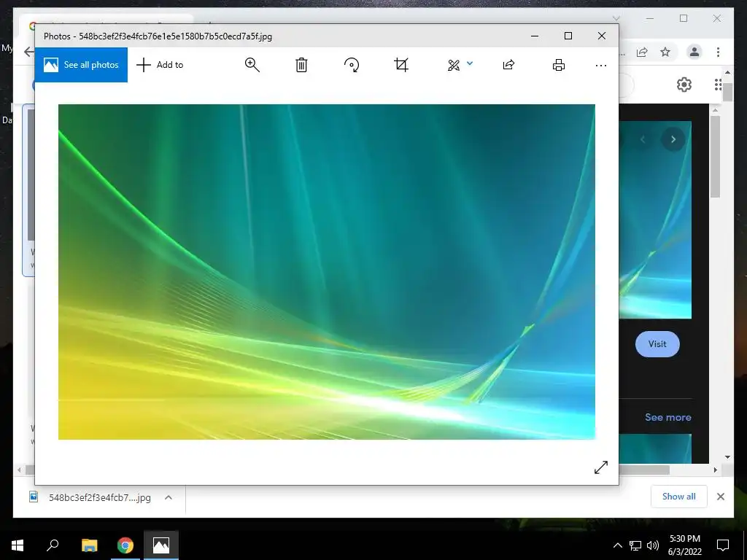Image resolution: width=747 pixels, height=560 pixels.
Task: Close the Chrome downloads bar
Action: (x=721, y=497)
